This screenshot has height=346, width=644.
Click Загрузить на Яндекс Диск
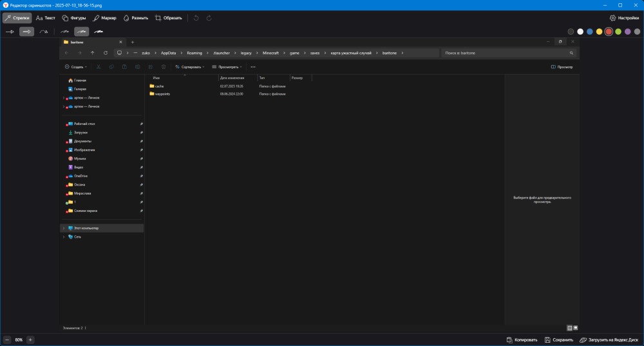(609, 340)
